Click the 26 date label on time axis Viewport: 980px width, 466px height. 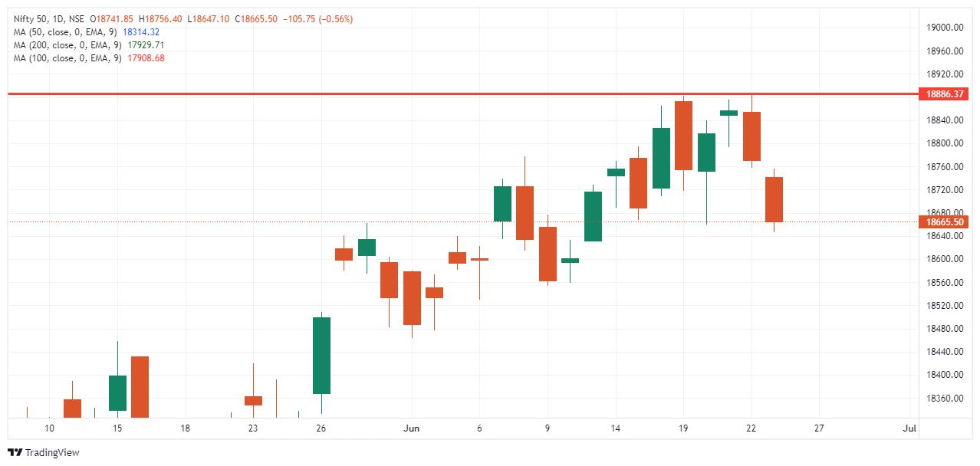(321, 428)
